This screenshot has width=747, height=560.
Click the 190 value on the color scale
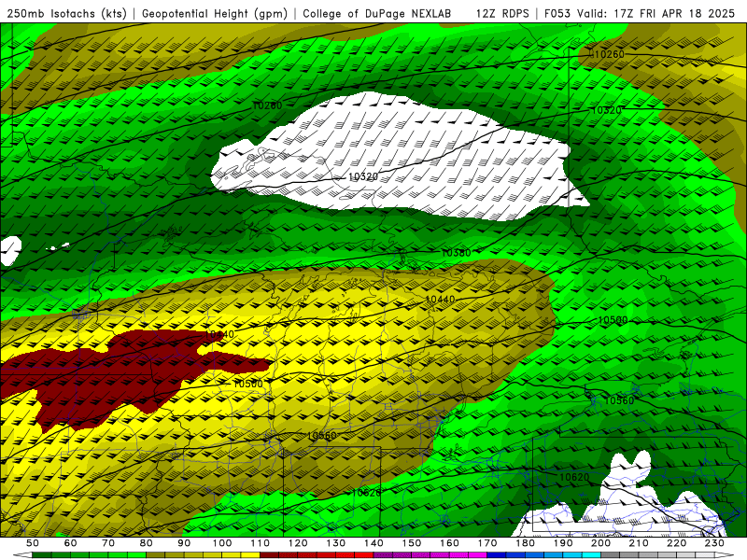[x=563, y=543]
